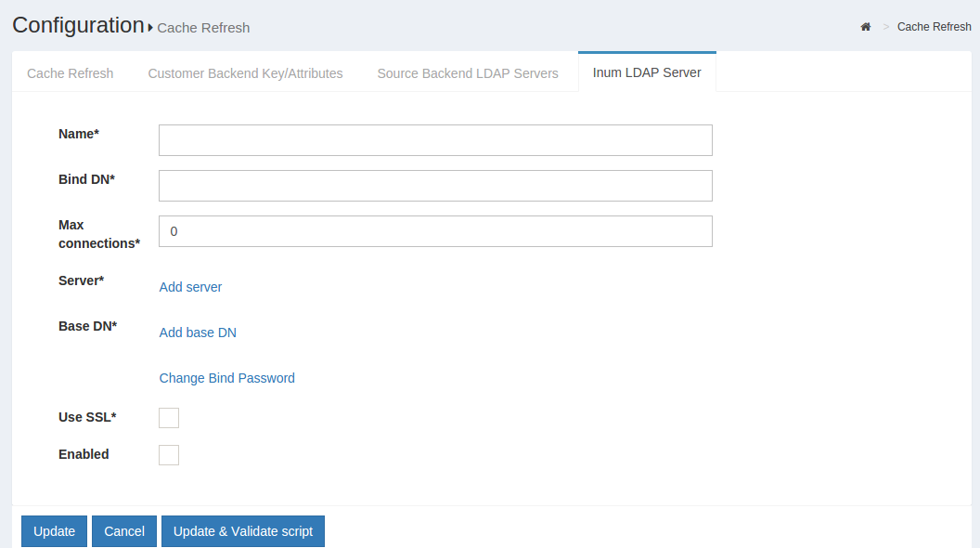This screenshot has width=980, height=548.
Task: Click Add server to add a server
Action: 190,287
